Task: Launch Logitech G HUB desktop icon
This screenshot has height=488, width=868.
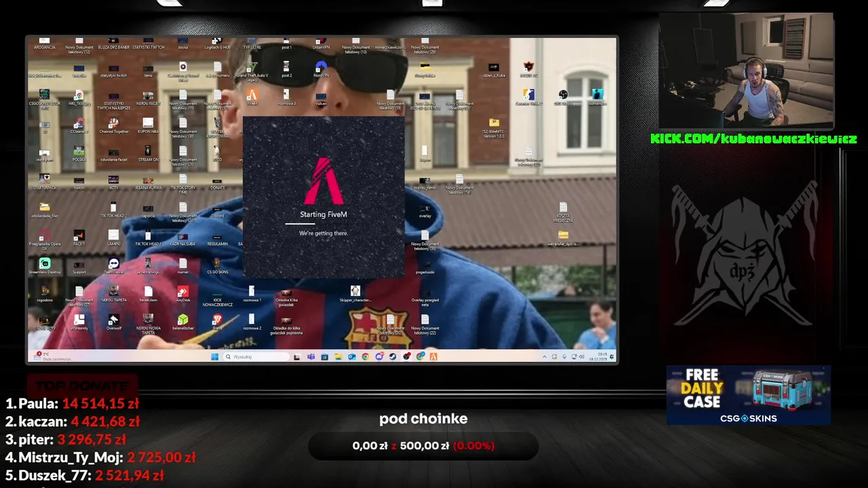Action: coord(217,43)
